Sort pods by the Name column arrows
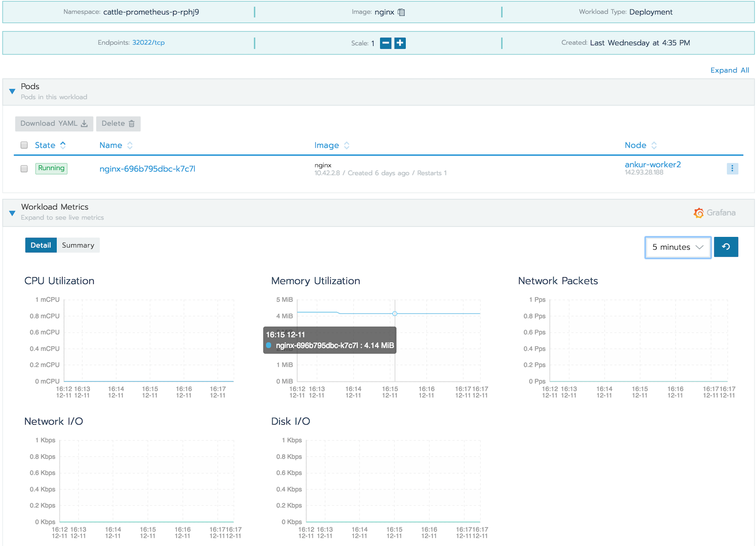 (x=130, y=145)
